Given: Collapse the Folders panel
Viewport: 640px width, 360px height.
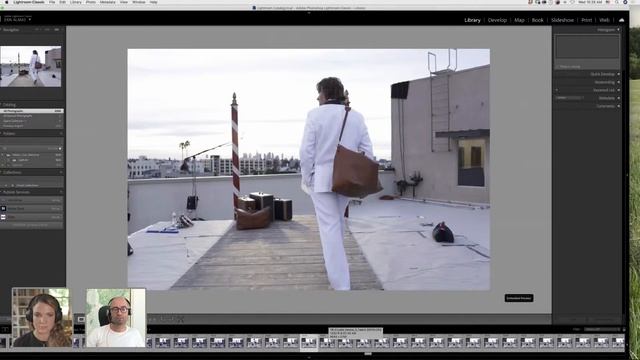Looking at the screenshot, I should 9,133.
